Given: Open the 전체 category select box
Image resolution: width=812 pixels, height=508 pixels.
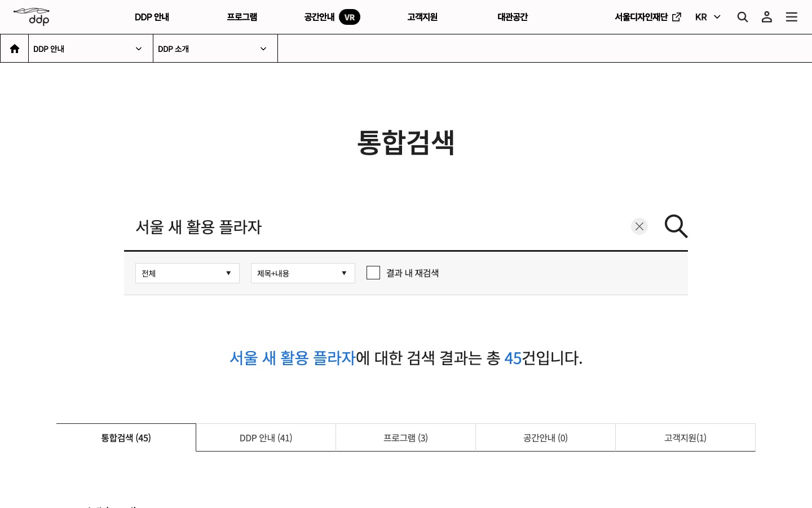Looking at the screenshot, I should 187,273.
